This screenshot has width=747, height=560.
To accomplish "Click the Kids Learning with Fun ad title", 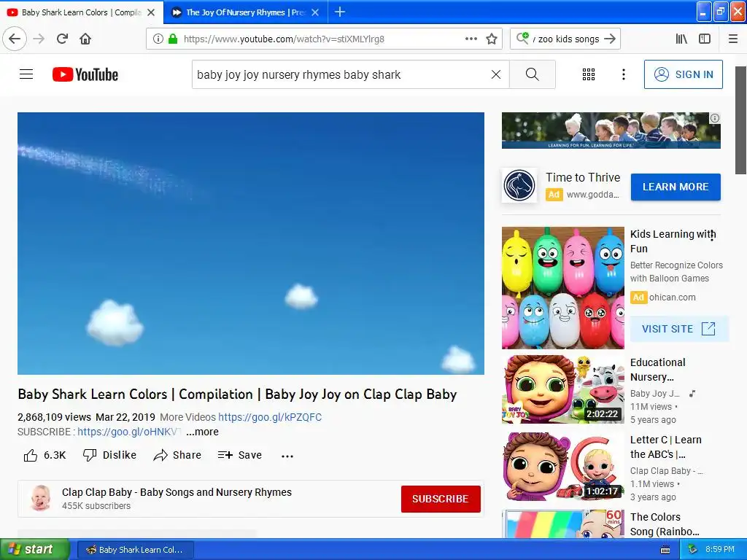I will coord(673,241).
